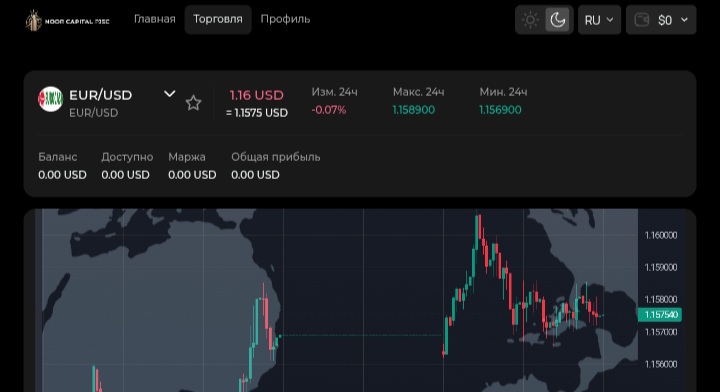Add EUR/USD to favorites with star
This screenshot has width=720, height=392.
pos(193,103)
